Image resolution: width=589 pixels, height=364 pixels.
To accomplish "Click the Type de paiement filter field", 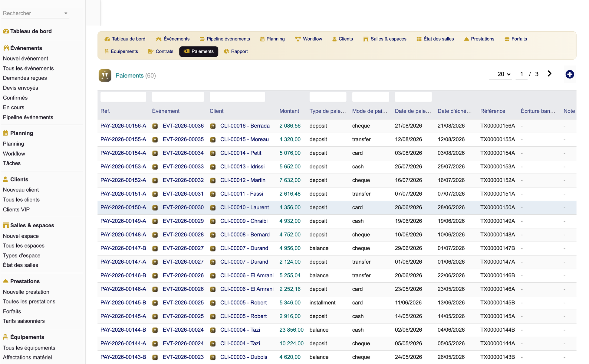I will pyautogui.click(x=328, y=97).
